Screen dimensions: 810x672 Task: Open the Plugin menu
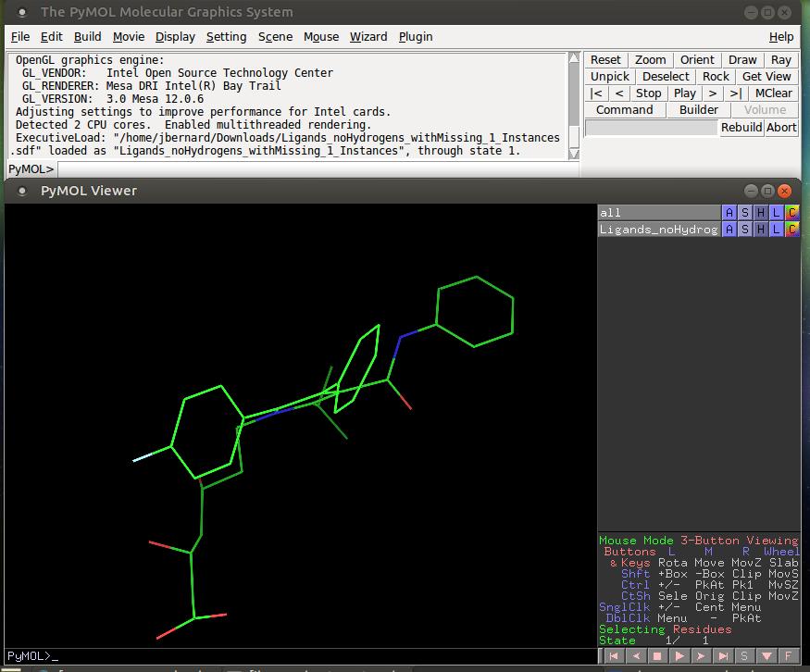[x=416, y=37]
